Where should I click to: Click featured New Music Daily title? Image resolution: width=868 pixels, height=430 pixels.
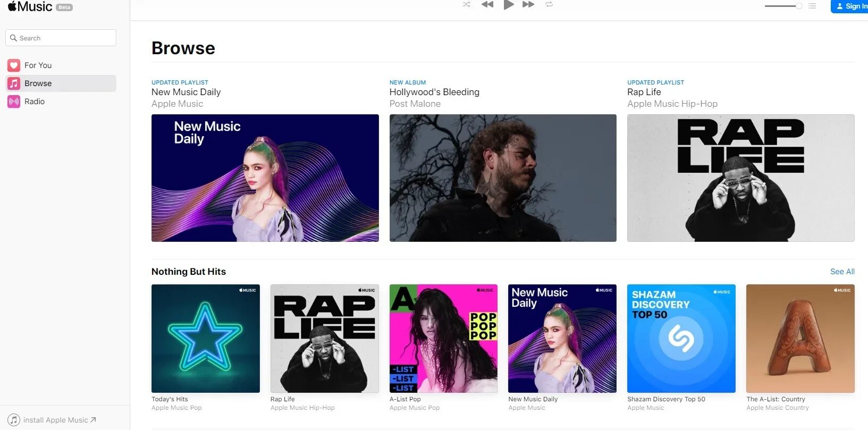tap(186, 92)
